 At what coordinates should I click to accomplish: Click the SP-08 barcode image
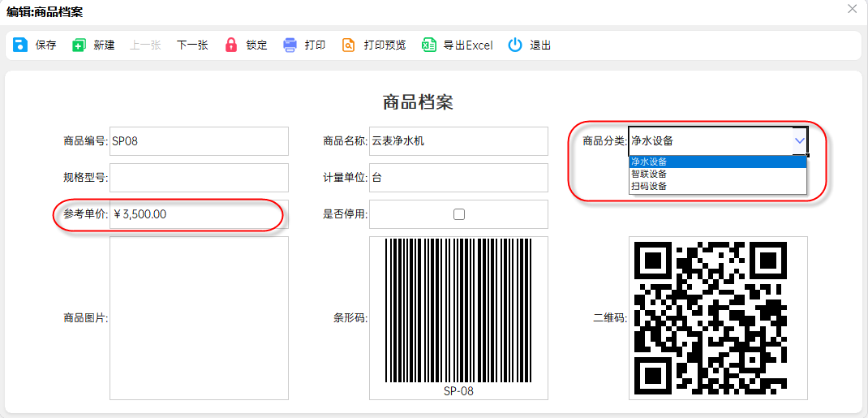tap(458, 312)
